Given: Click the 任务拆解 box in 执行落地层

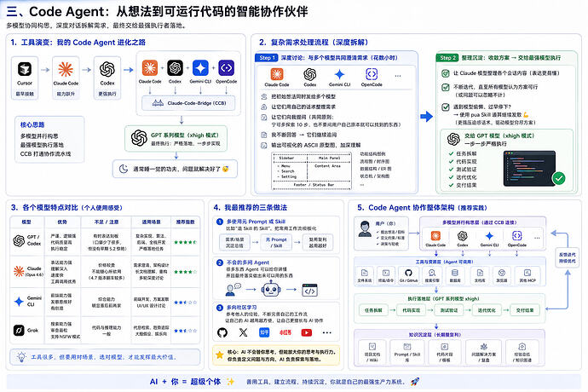Looking at the screenshot, I should (x=373, y=310).
